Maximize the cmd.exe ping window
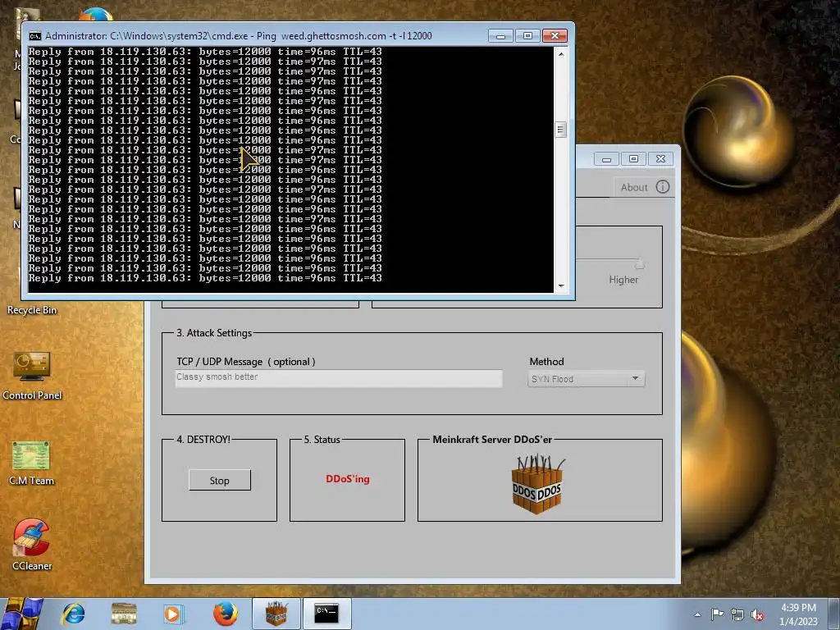 pos(527,36)
